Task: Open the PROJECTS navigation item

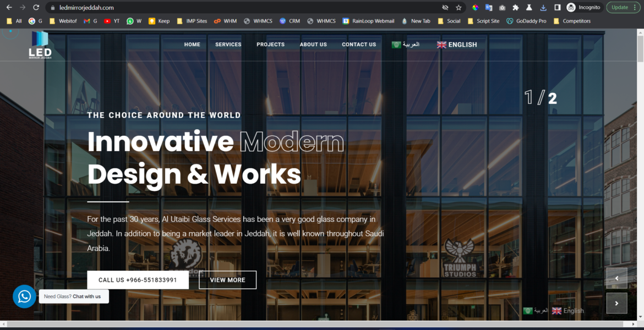Action: (270, 45)
